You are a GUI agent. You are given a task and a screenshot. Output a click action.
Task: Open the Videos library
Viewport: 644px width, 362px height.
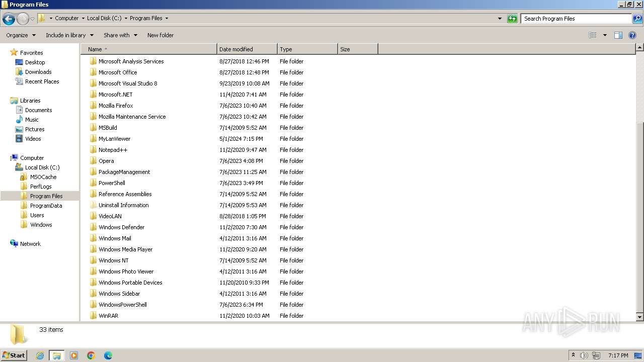pyautogui.click(x=33, y=139)
